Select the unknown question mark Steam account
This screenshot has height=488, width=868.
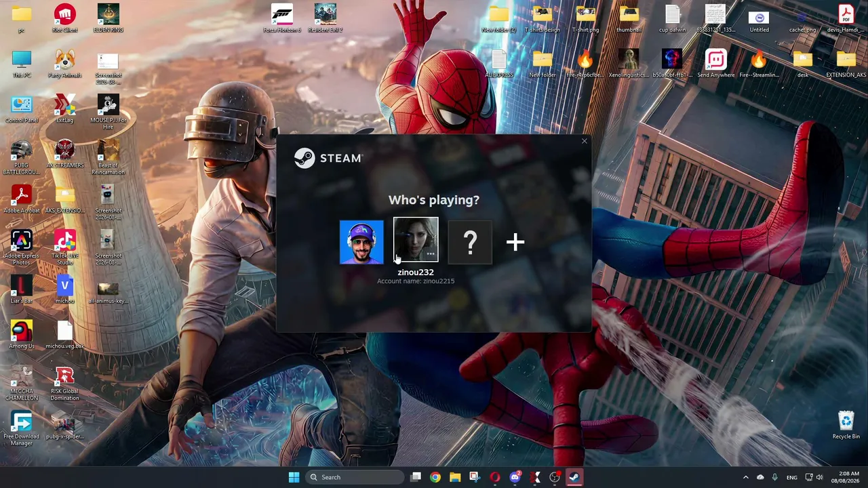[x=470, y=242]
